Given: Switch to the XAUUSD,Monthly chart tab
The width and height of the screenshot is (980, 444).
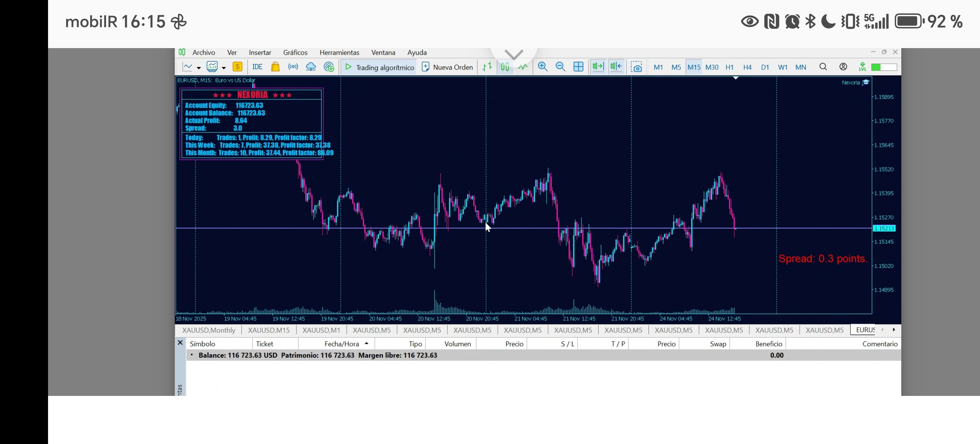Looking at the screenshot, I should pyautogui.click(x=208, y=330).
